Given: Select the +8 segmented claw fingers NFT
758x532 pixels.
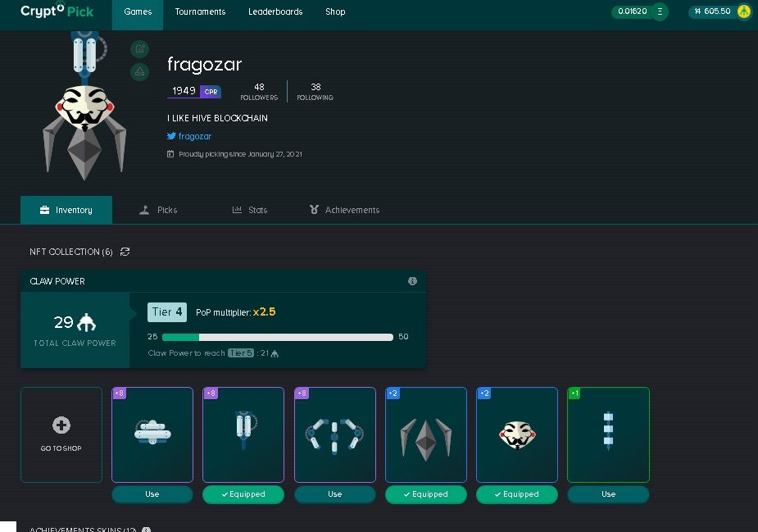Looking at the screenshot, I should 334,434.
